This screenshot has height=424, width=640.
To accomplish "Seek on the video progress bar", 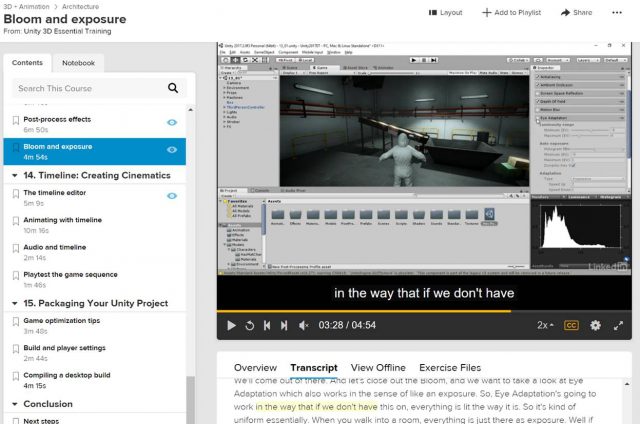I will [x=424, y=311].
